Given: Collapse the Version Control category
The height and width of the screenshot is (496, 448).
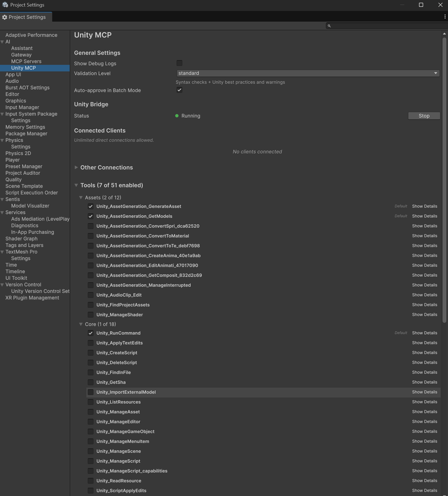Looking at the screenshot, I should click(x=2, y=285).
